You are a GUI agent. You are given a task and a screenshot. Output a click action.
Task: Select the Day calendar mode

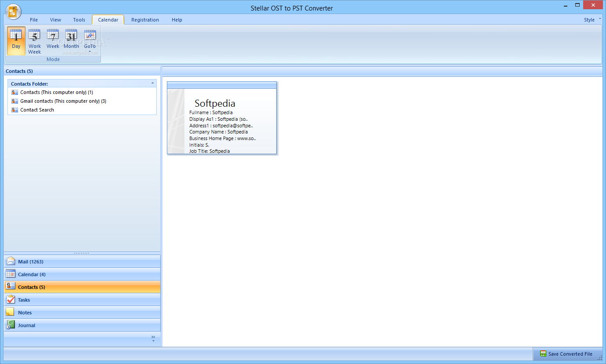point(16,40)
